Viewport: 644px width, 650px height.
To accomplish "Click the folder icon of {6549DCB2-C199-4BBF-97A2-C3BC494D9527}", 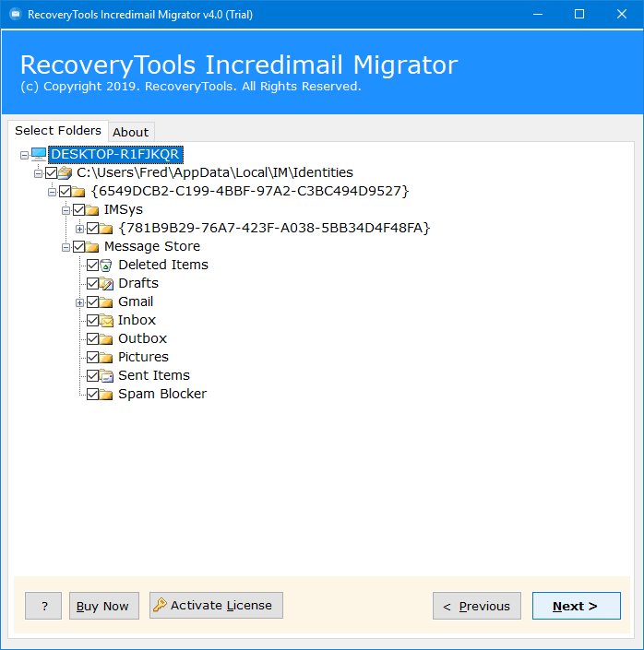I will [x=78, y=191].
